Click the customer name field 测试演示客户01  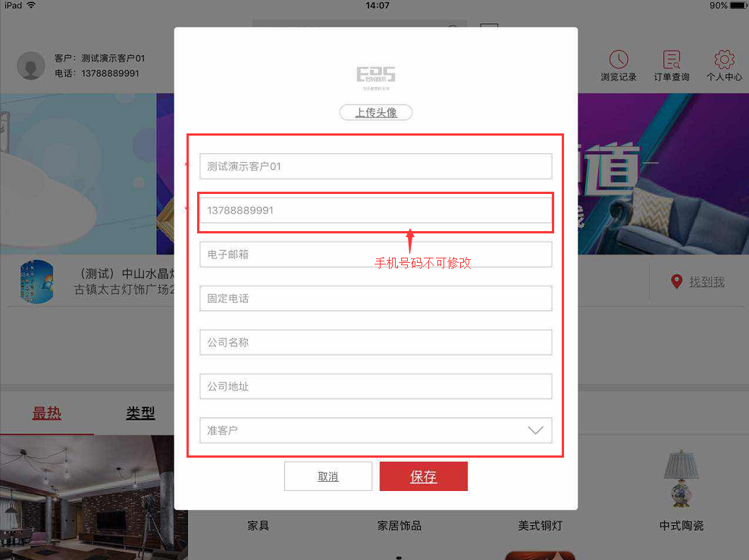click(376, 166)
